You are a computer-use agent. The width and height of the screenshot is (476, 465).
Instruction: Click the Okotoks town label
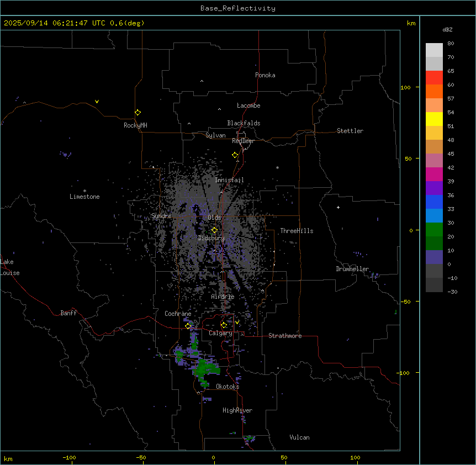228,387
